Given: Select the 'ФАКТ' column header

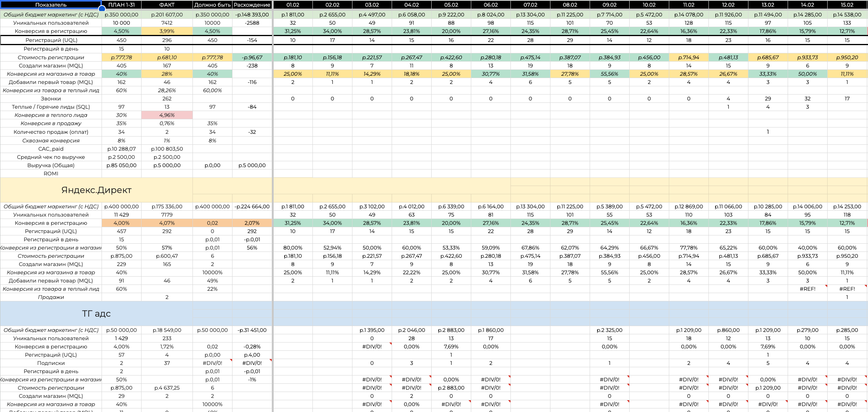Looking at the screenshot, I should tap(167, 5).
